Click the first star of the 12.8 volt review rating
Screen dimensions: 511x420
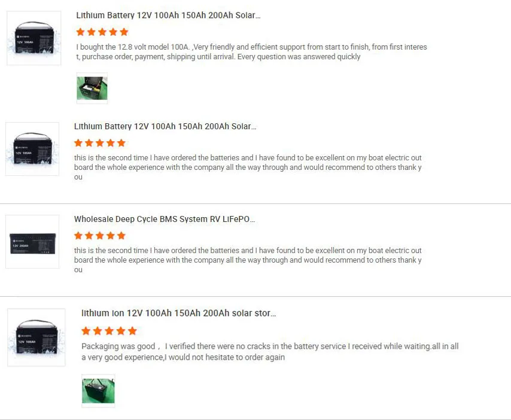(81, 32)
